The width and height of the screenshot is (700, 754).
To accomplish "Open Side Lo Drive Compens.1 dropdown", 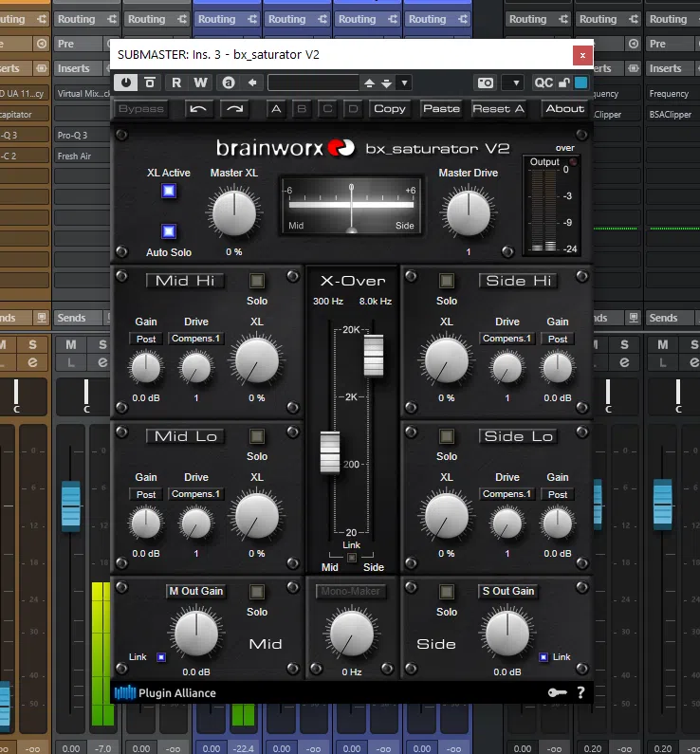I will click(x=507, y=494).
